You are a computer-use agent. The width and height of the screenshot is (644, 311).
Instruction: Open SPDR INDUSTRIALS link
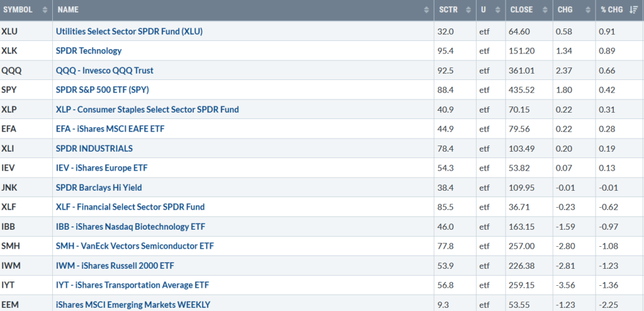click(x=94, y=149)
